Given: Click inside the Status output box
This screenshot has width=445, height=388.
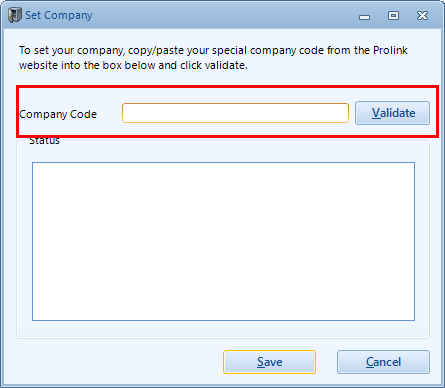Looking at the screenshot, I should (223, 241).
